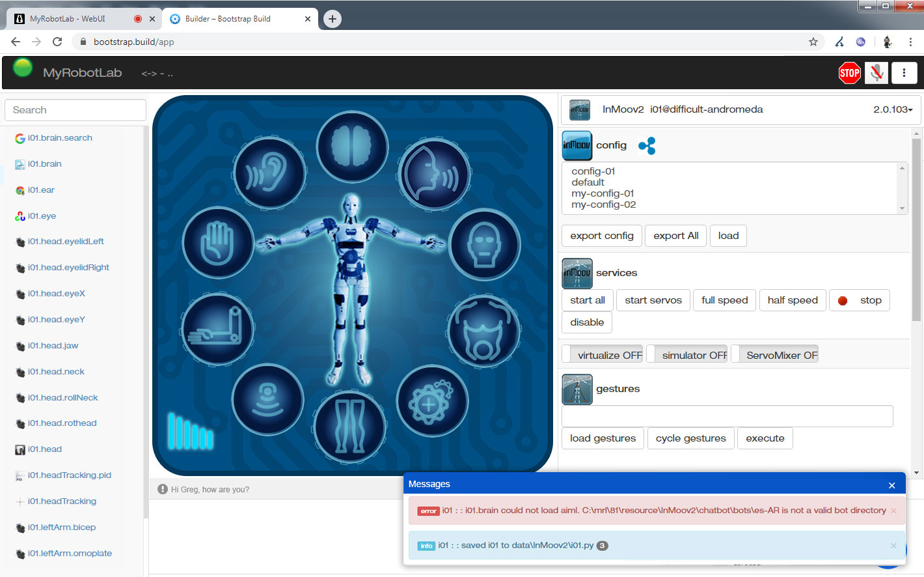Image resolution: width=924 pixels, height=577 pixels.
Task: Click the legs icon at the bottom
Action: point(350,427)
